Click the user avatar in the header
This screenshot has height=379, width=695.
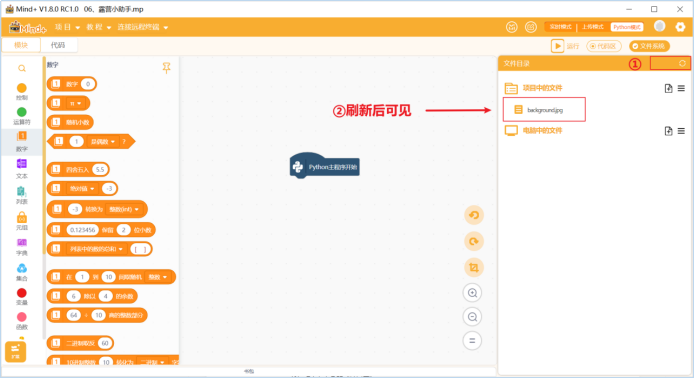(x=660, y=27)
